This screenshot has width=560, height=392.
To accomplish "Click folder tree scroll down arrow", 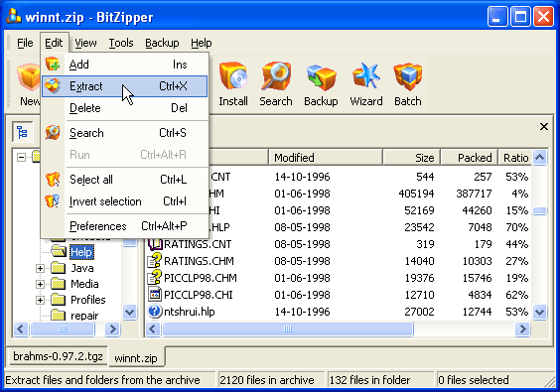I will tap(129, 312).
